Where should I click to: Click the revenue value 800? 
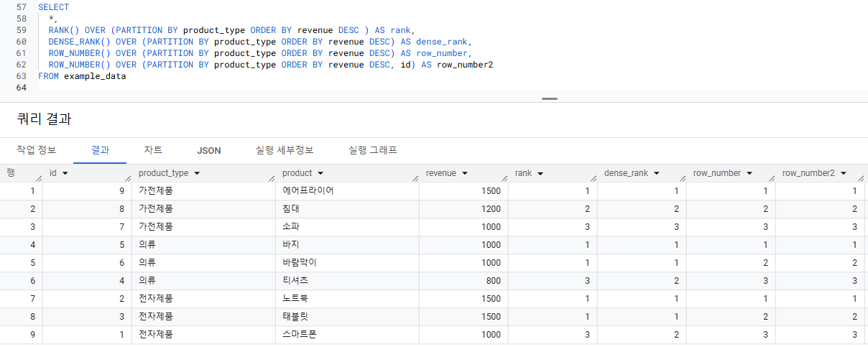pos(494,281)
